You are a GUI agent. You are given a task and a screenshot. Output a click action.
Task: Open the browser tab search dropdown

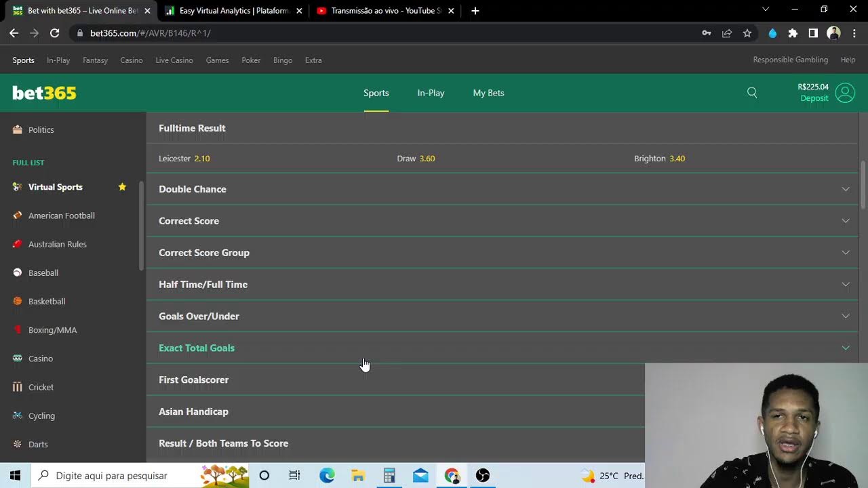point(766,9)
